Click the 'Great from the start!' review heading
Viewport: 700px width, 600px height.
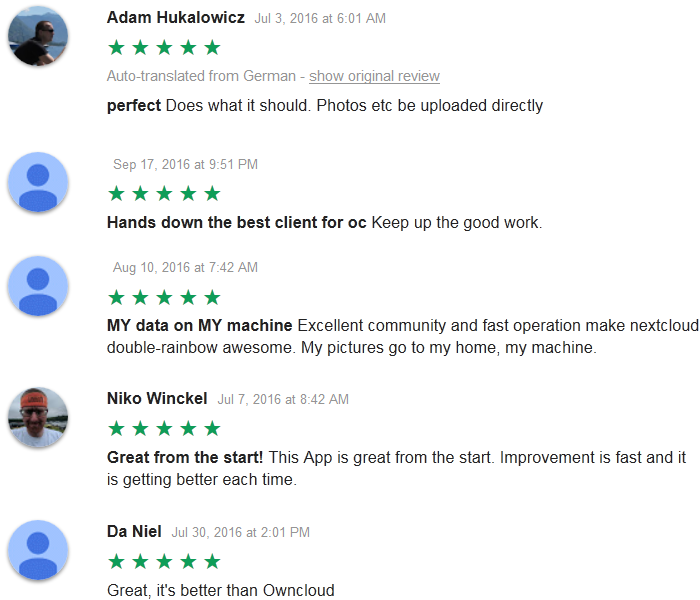(x=185, y=457)
